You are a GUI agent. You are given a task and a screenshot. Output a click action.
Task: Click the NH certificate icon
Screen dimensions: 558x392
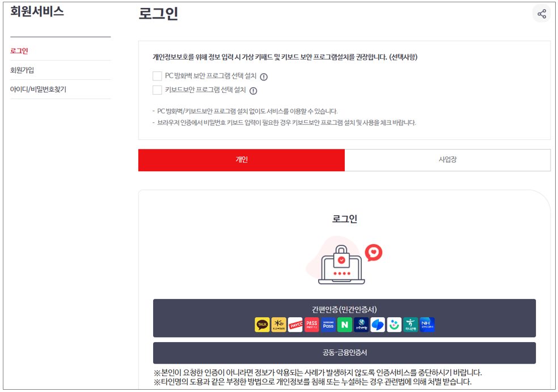427,325
